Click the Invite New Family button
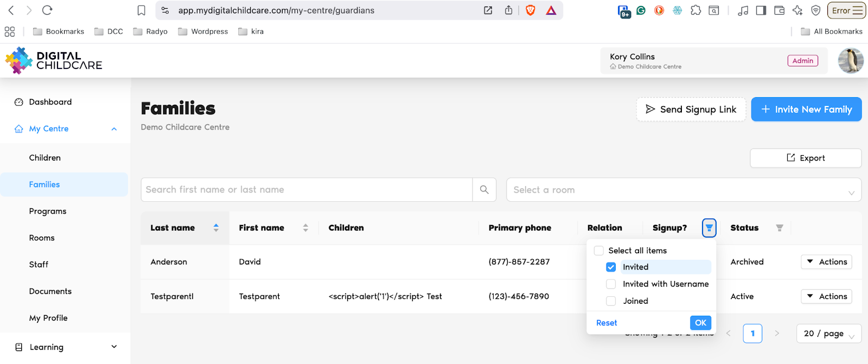Screen dimensions: 868x364 point(806,109)
